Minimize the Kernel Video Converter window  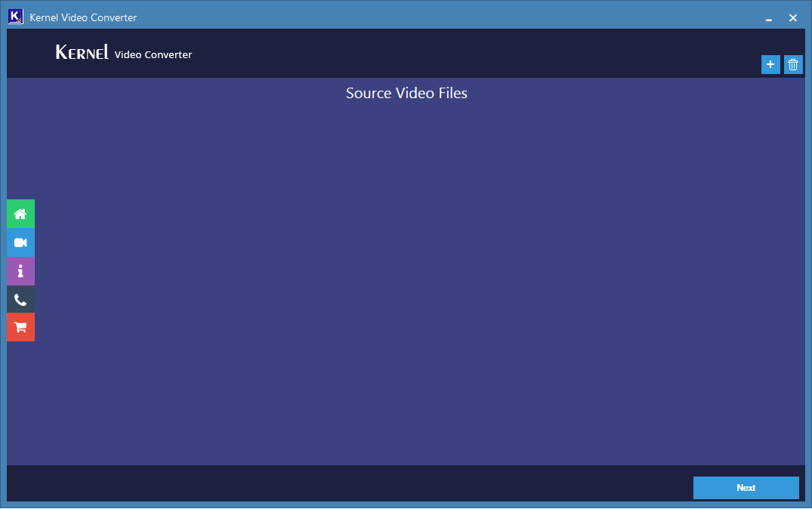769,18
